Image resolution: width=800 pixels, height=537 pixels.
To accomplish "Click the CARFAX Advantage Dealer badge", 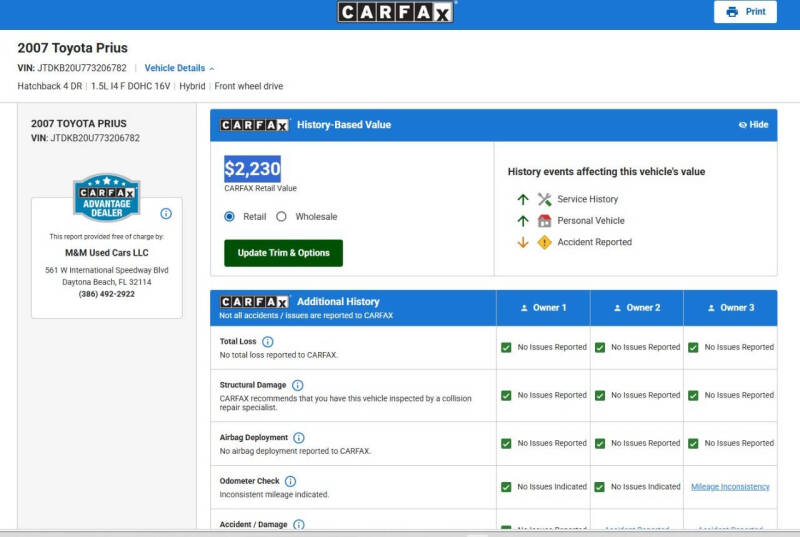I will coord(107,197).
